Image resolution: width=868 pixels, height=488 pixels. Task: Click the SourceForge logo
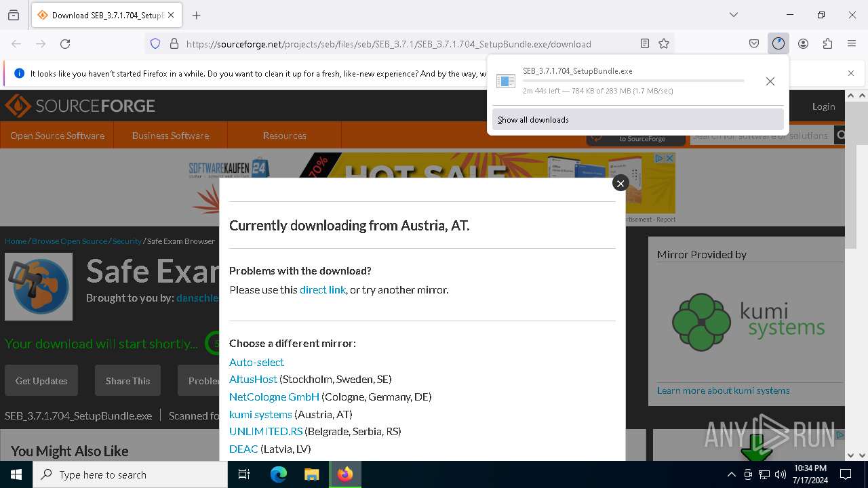[80, 106]
